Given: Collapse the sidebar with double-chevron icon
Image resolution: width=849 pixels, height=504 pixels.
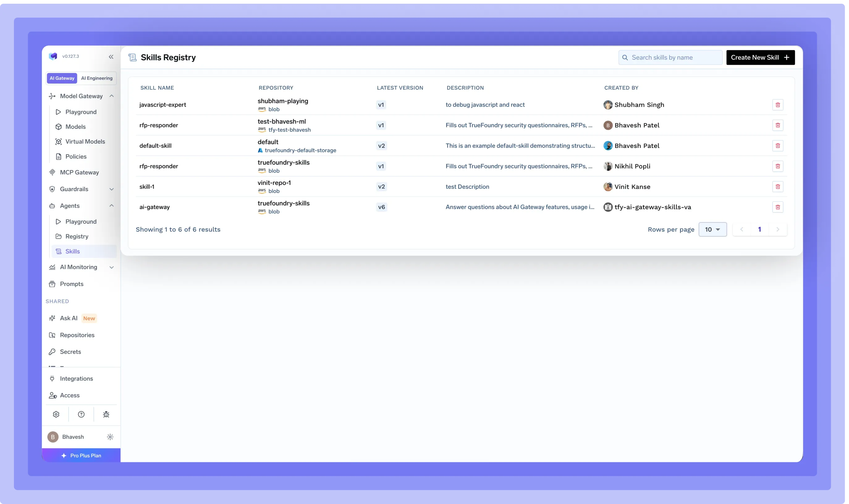Looking at the screenshot, I should 111,57.
